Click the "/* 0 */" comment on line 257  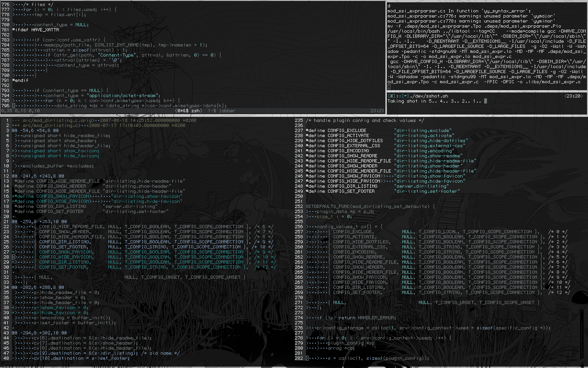point(559,232)
